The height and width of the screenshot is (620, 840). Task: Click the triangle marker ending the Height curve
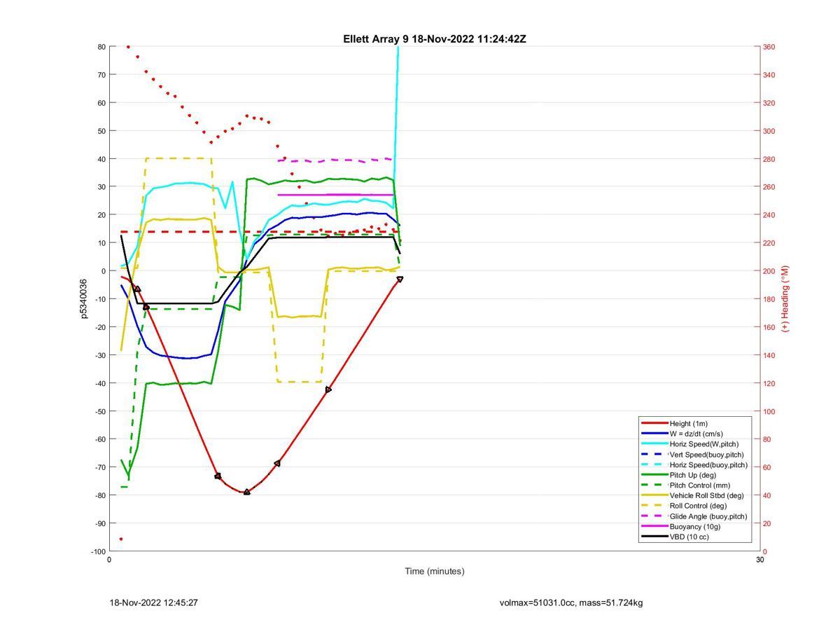(400, 279)
